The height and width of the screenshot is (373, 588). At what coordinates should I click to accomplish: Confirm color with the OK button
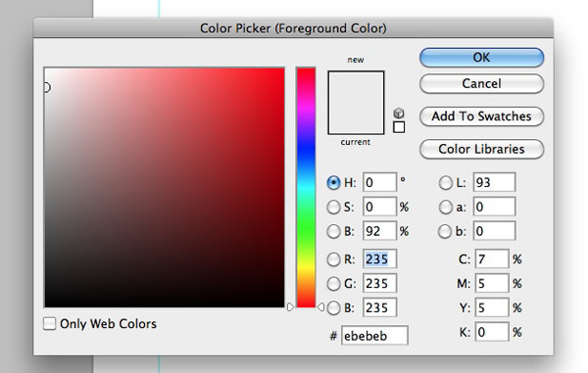[481, 58]
